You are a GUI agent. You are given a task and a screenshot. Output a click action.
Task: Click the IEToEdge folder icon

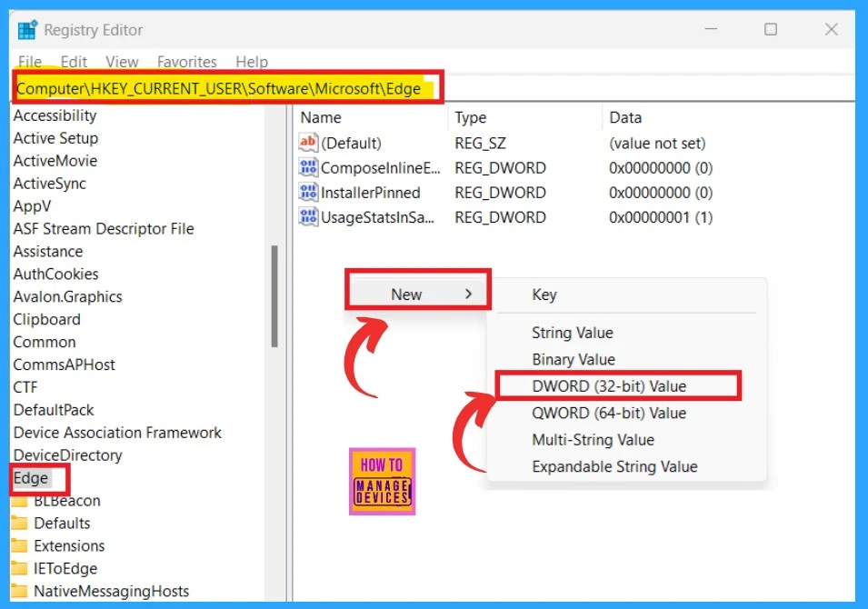(20, 568)
